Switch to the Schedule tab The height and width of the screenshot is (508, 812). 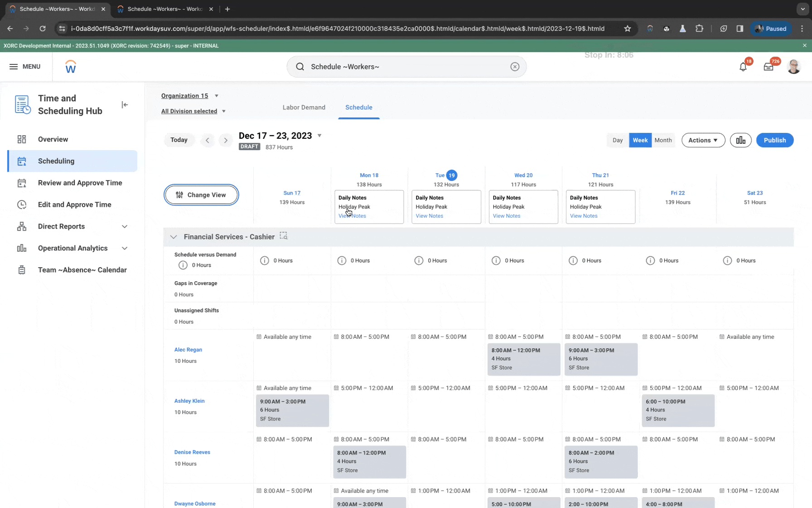coord(359,107)
